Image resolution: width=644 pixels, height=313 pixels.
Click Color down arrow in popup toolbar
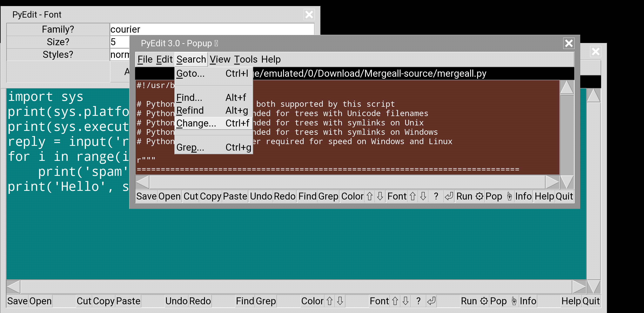point(380,196)
